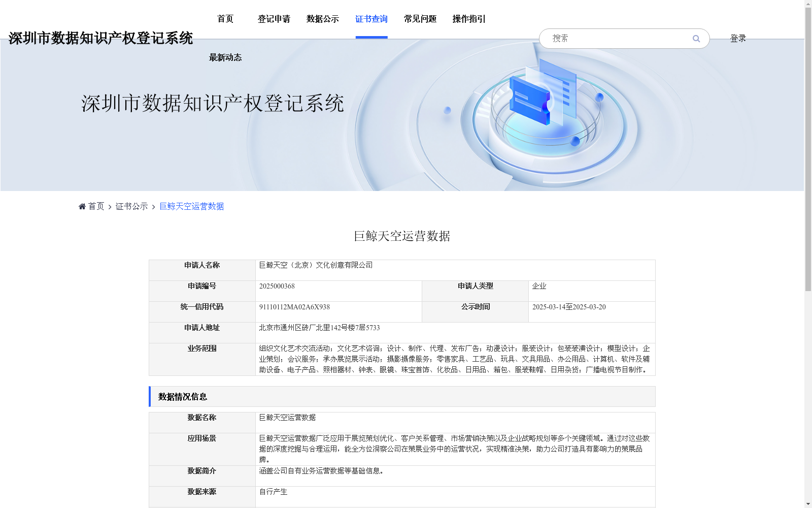Click the applicant type value 企业

coord(539,286)
